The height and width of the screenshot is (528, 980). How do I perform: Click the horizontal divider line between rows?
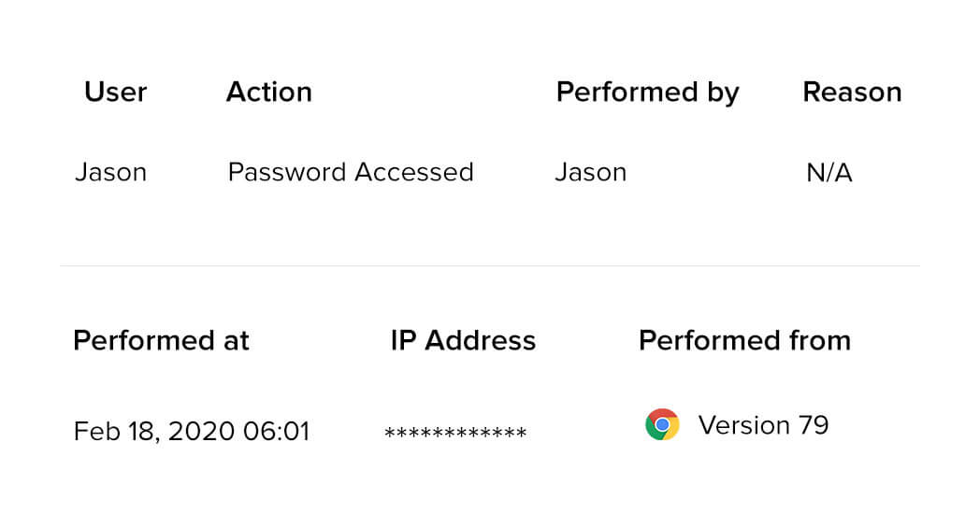(x=490, y=266)
